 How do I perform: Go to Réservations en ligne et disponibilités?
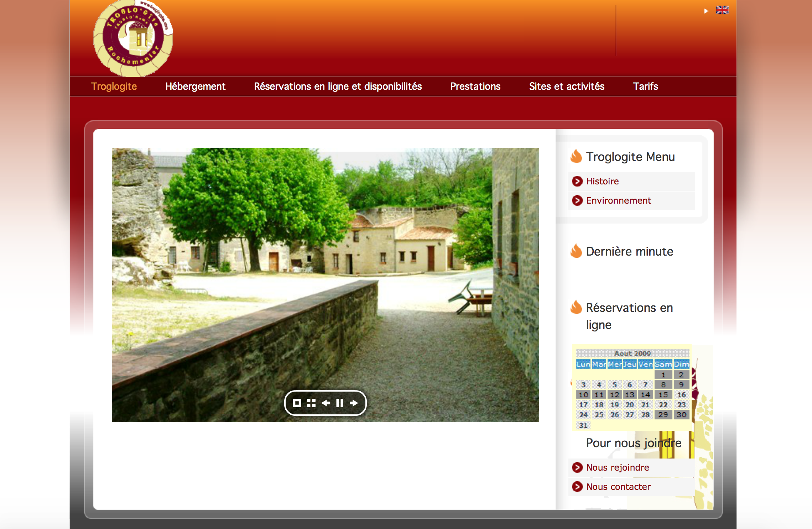[x=338, y=87]
